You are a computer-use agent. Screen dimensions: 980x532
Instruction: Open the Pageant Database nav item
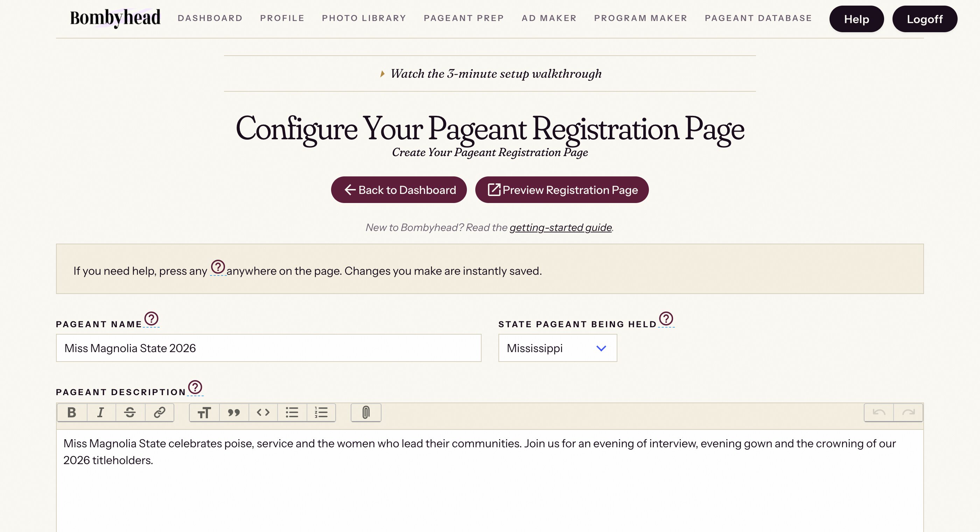coord(758,18)
